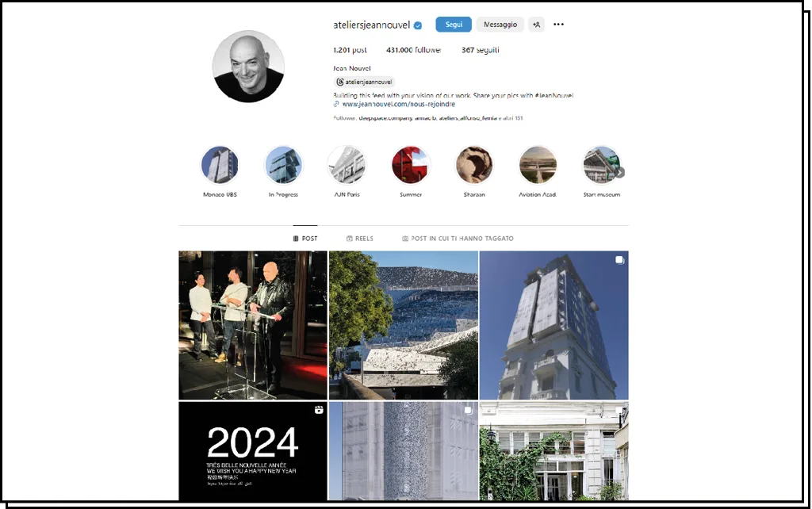Click the add-person suggestion icon button
Image resolution: width=812 pixels, height=509 pixels.
pos(536,25)
